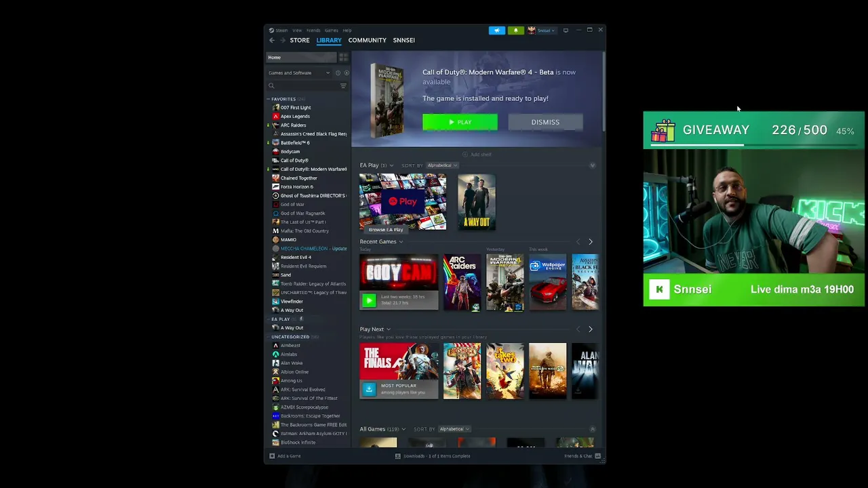This screenshot has height=488, width=868.
Task: Click the Add a Game link
Action: [289, 456]
